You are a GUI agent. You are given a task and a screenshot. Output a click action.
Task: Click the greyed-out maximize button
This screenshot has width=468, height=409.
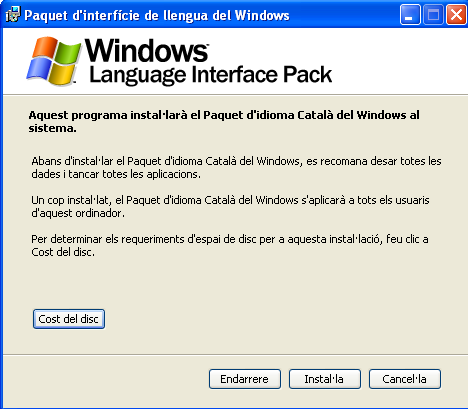click(x=433, y=15)
